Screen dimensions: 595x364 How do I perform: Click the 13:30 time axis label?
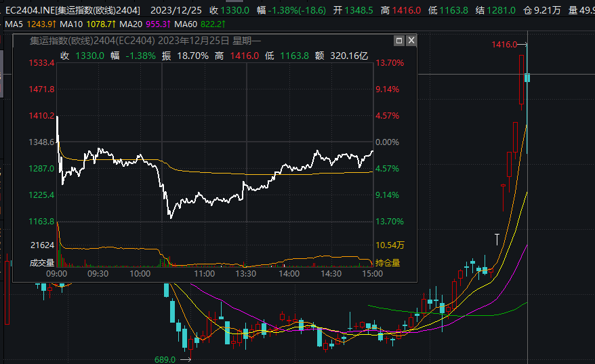[x=245, y=274]
